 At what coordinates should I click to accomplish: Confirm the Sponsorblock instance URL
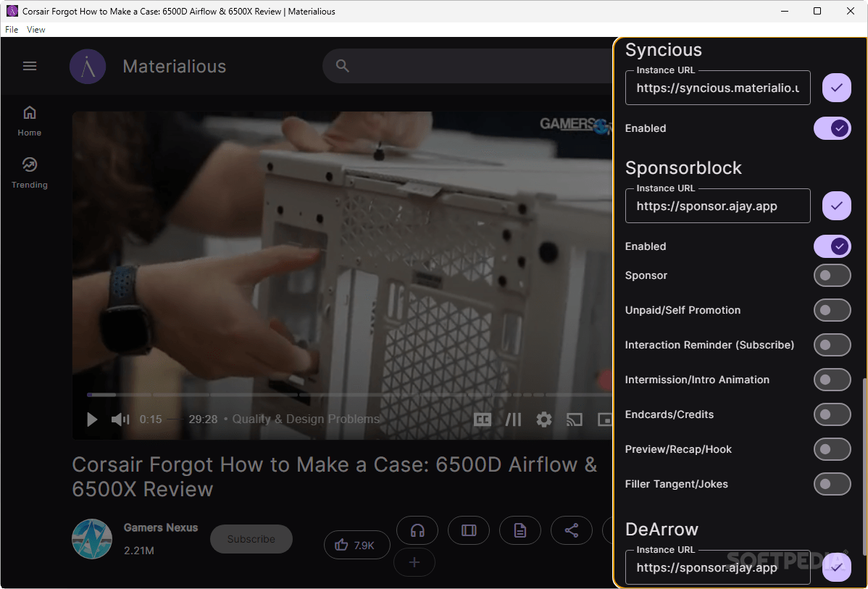point(836,206)
